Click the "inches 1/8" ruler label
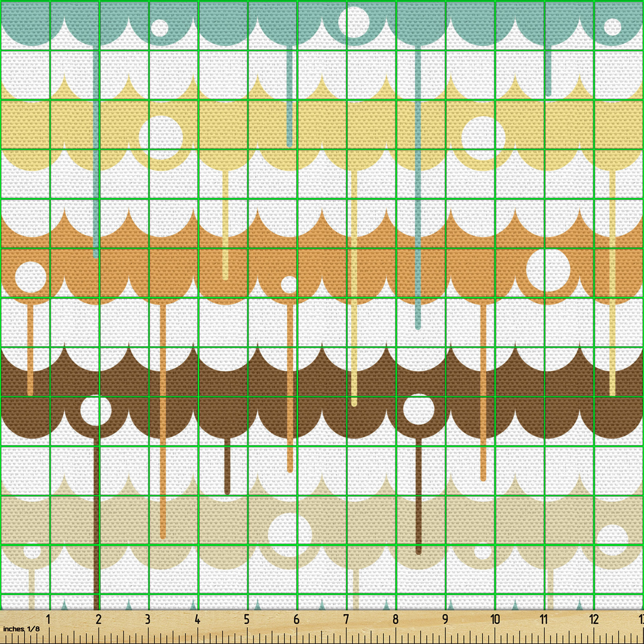The width and height of the screenshot is (644, 644). [21, 629]
